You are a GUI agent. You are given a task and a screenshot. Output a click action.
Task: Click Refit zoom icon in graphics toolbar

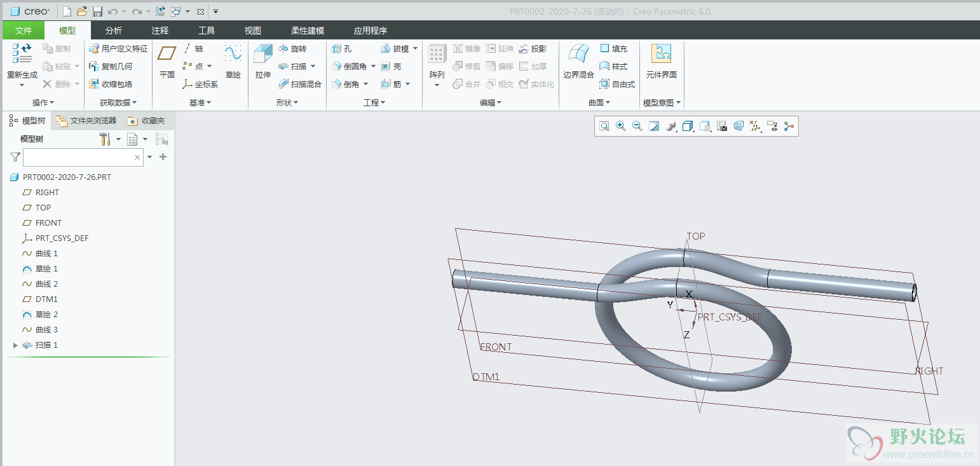pyautogui.click(x=604, y=127)
